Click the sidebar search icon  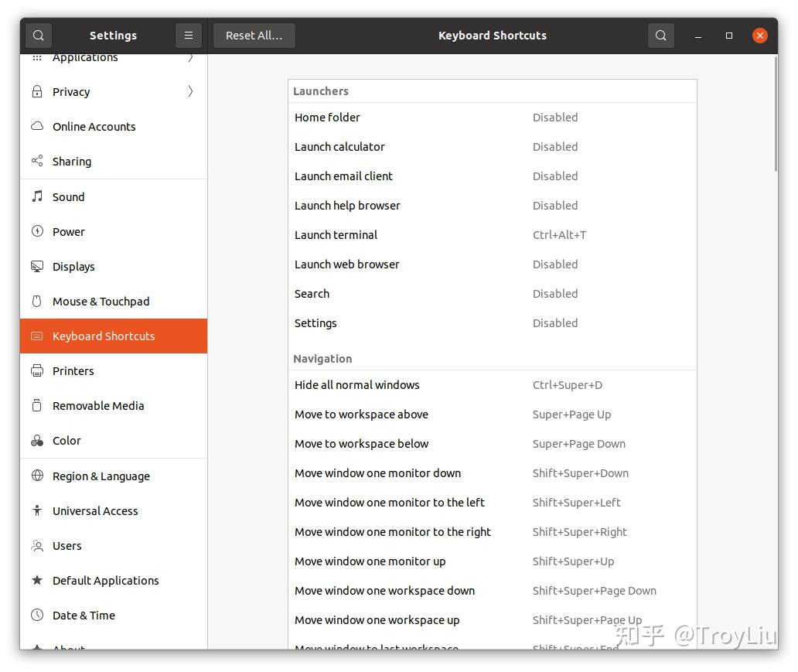[x=38, y=35]
